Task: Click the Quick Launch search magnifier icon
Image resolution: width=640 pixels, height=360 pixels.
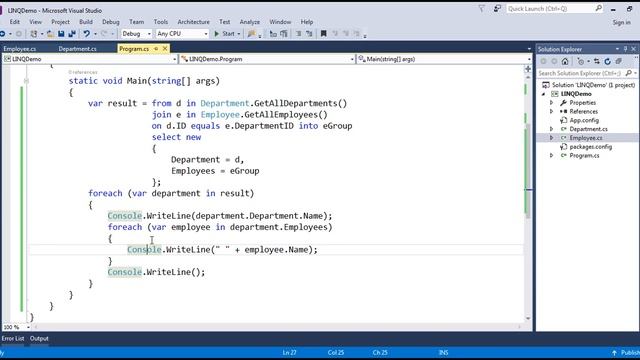Action: (598, 8)
